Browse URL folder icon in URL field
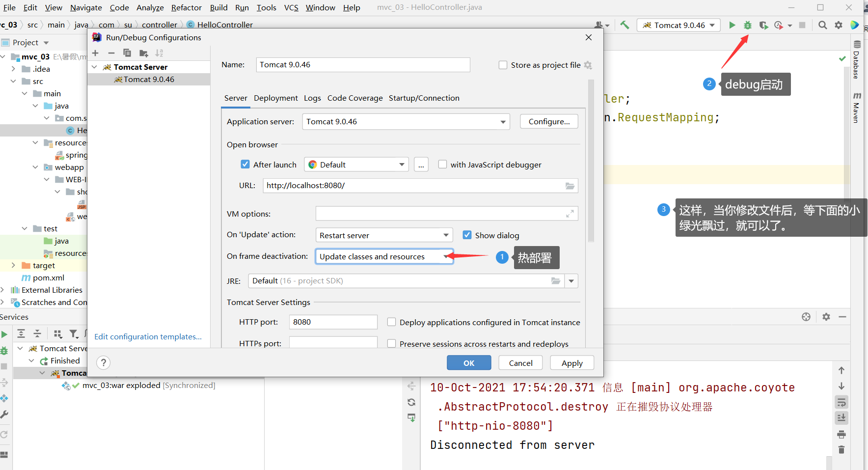Viewport: 868px width, 470px height. (x=570, y=186)
